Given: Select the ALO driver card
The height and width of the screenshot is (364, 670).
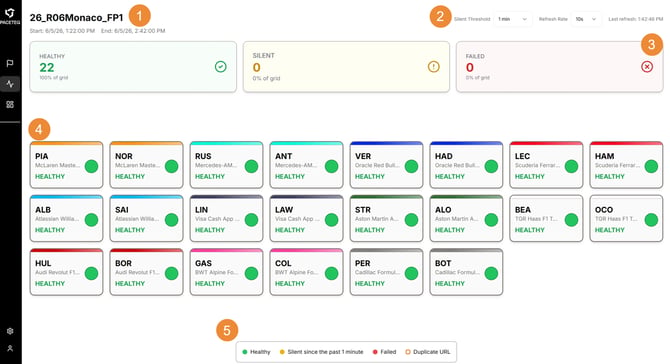Looking at the screenshot, I should click(x=466, y=218).
